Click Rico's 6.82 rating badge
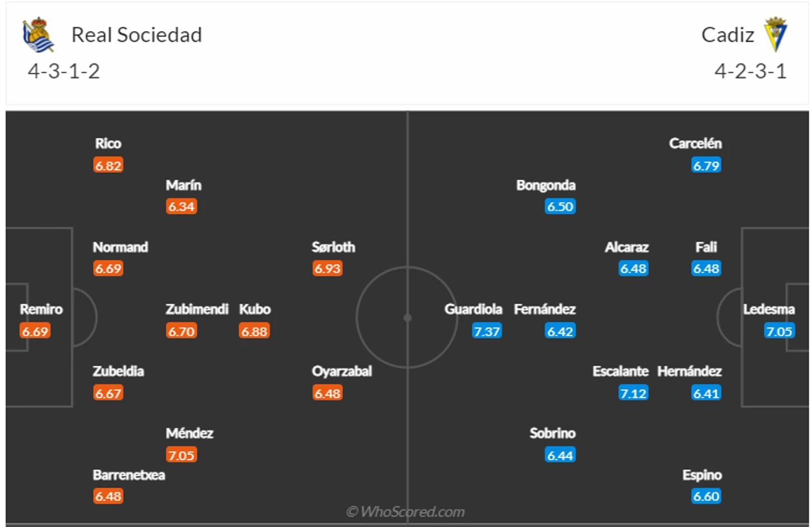The image size is (812, 527). coord(108,166)
